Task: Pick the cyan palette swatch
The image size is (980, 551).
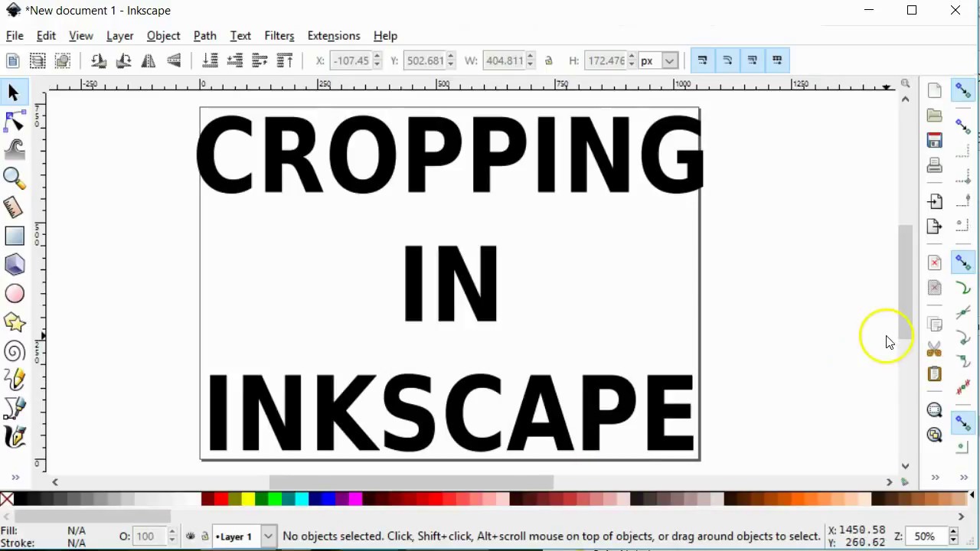Action: 302,500
